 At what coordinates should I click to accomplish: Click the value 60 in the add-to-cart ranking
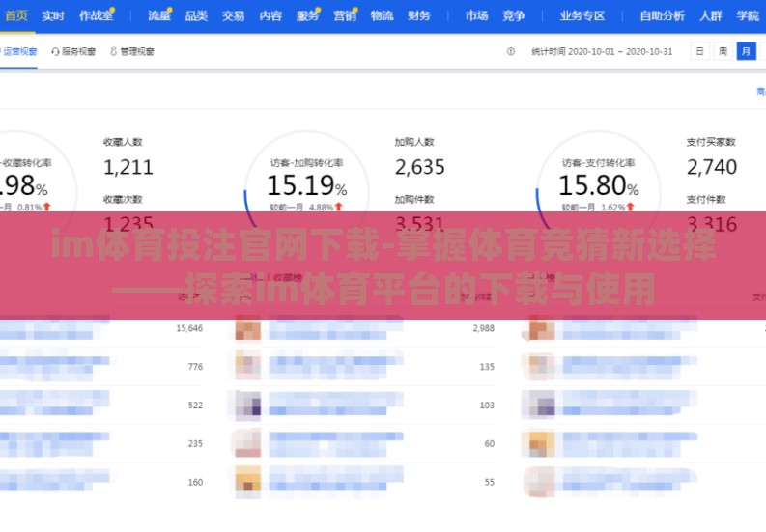[490, 443]
